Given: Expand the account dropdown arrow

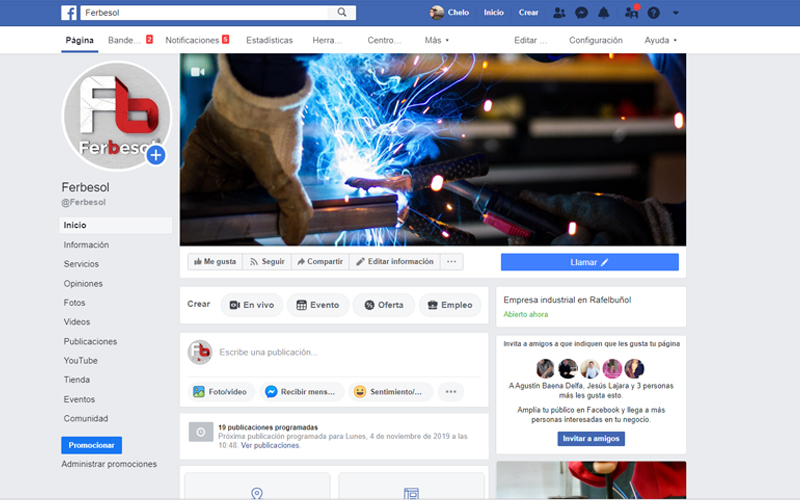Looking at the screenshot, I should click(676, 13).
